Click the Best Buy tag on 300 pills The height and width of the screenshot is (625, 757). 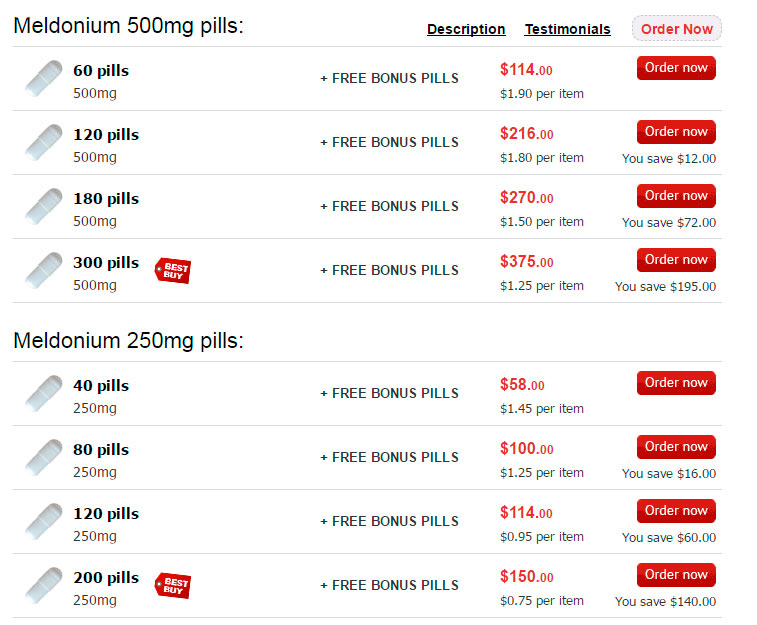(x=172, y=270)
